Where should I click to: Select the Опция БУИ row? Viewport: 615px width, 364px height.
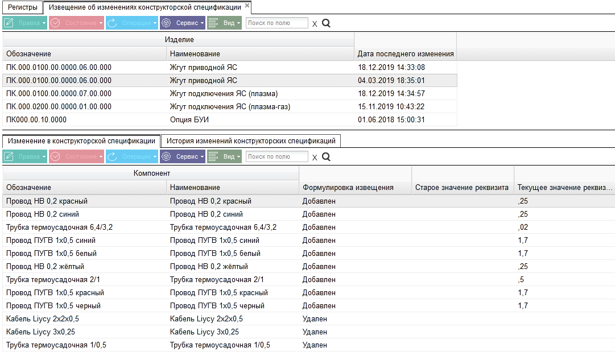coord(230,119)
